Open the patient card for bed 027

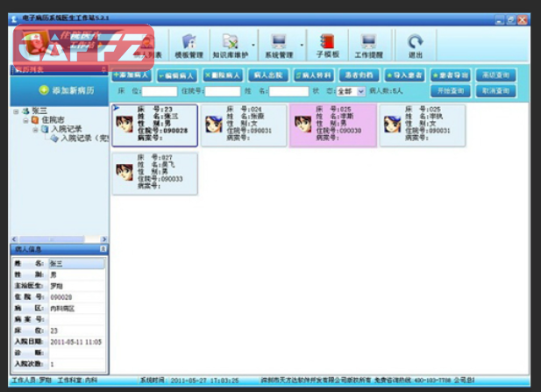[x=154, y=172]
